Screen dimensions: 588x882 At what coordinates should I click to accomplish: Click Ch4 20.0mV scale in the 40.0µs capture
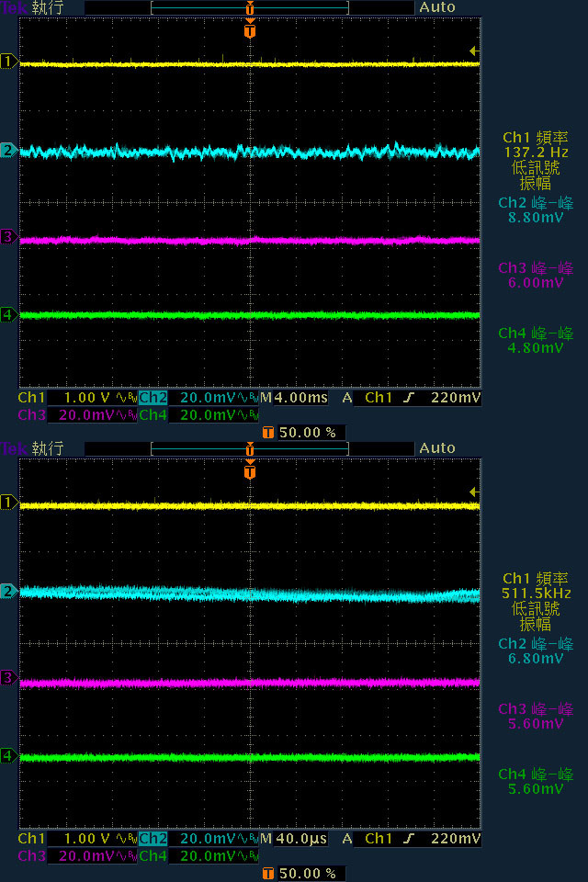pyautogui.click(x=209, y=856)
